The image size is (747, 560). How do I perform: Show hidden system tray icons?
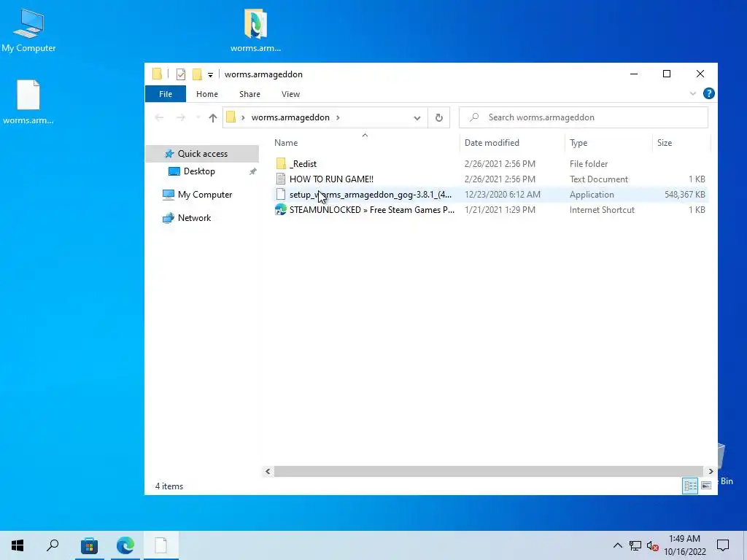tap(617, 545)
